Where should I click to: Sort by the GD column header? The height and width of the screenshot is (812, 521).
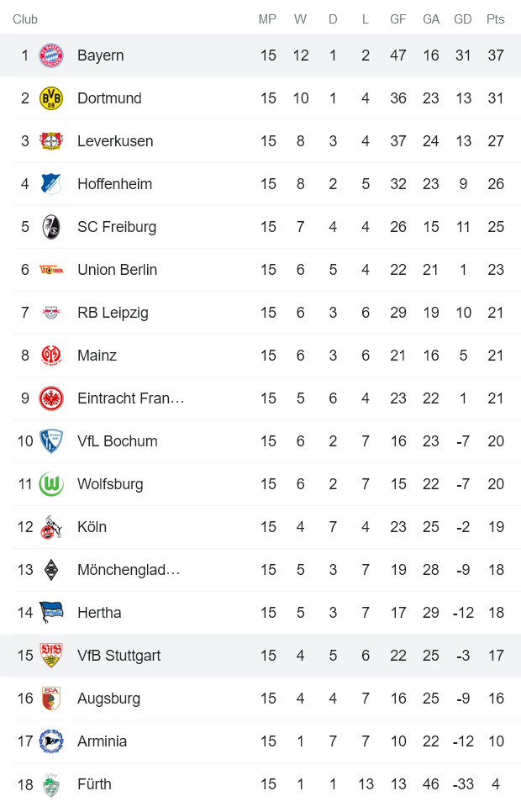(x=463, y=18)
